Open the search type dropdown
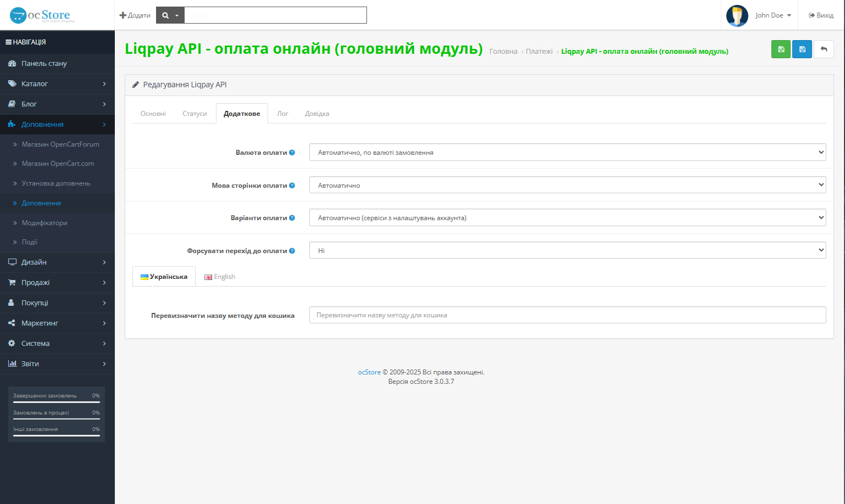This screenshot has width=845, height=504. coord(170,15)
